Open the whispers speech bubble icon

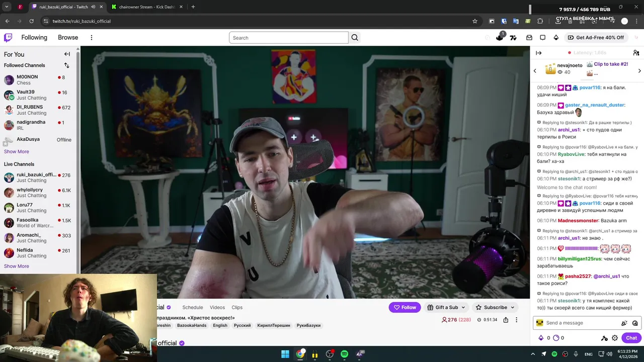542,38
